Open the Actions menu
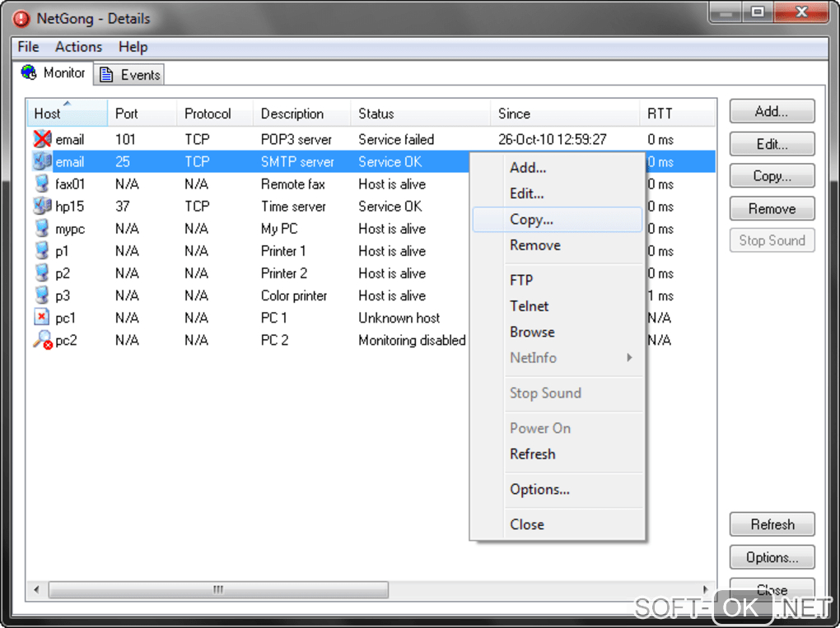 point(78,47)
